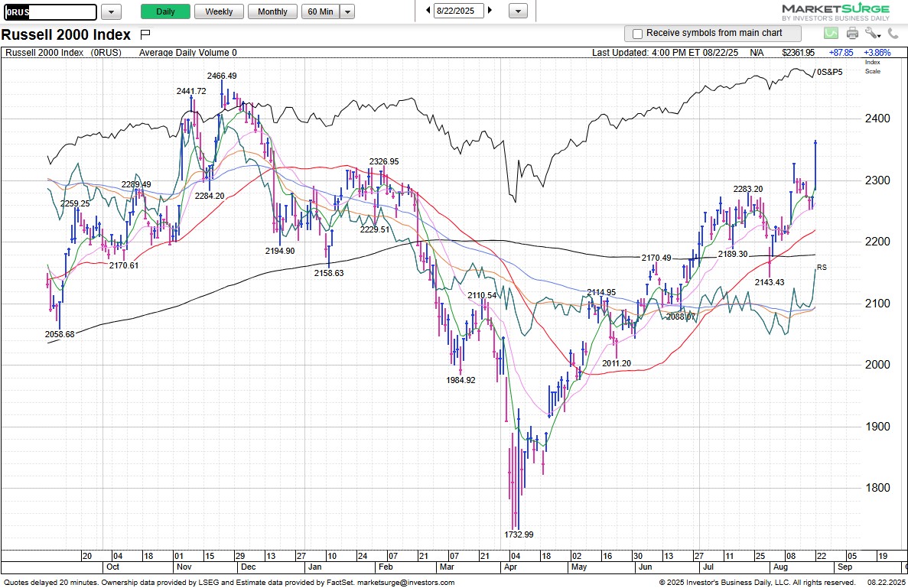The width and height of the screenshot is (908, 588).
Task: Click the Index Scale label
Action: point(873,67)
